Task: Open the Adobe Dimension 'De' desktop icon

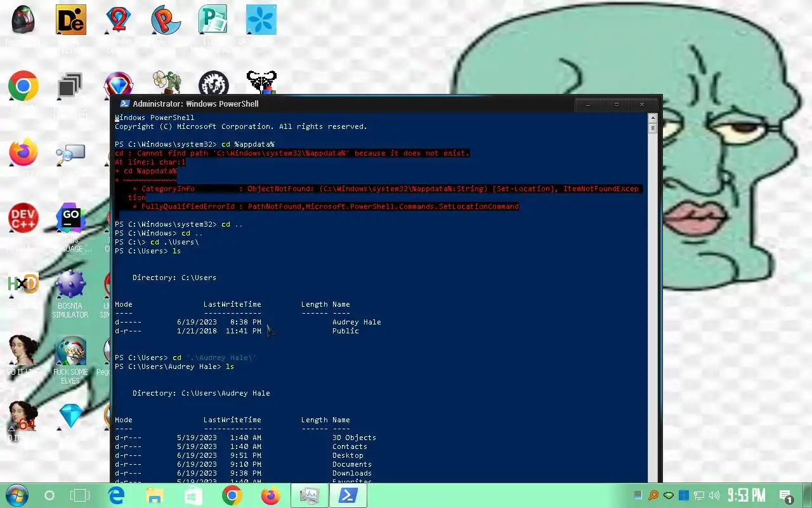Action: coord(70,20)
